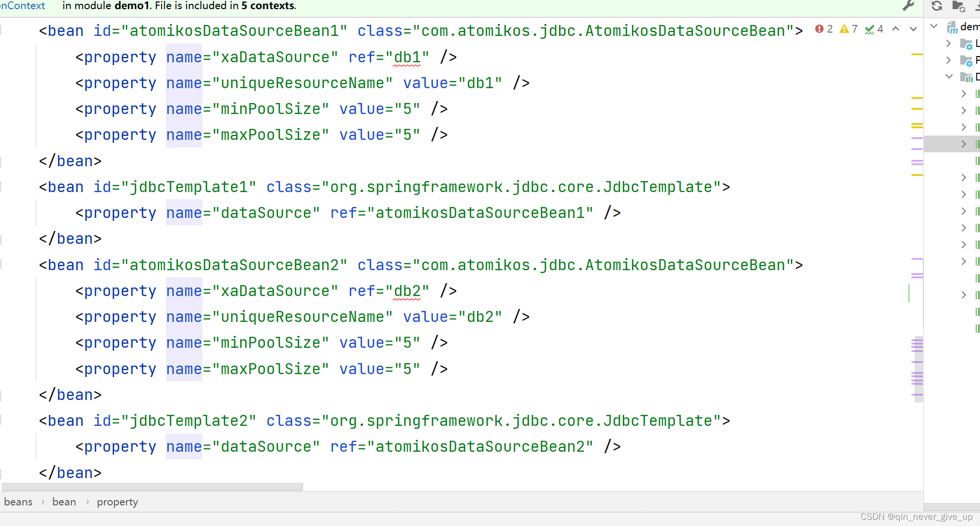The image size is (980, 526).
Task: Click the '5 contexts' link in notification
Action: point(268,6)
